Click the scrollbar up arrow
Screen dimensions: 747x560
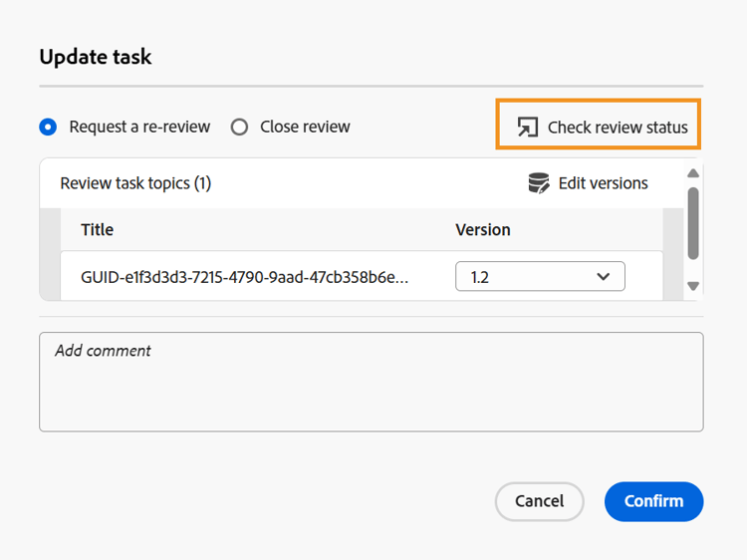pyautogui.click(x=693, y=173)
